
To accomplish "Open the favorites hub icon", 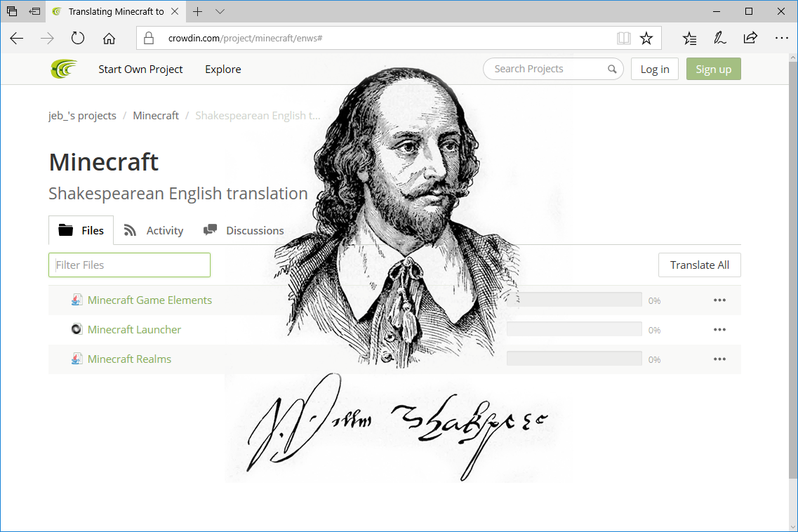I will click(690, 39).
